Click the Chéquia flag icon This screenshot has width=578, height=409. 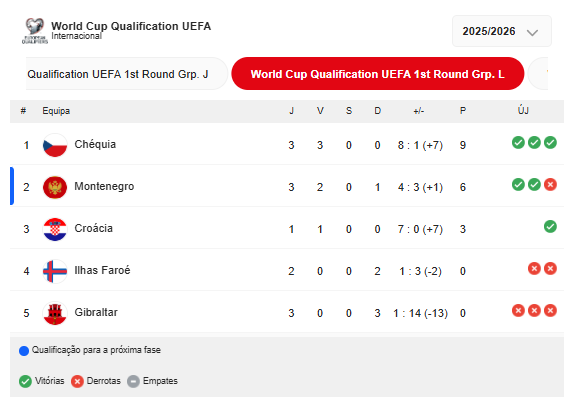click(55, 145)
